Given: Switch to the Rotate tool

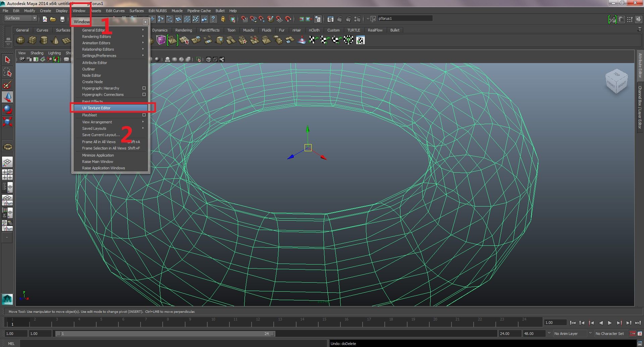Looking at the screenshot, I should point(7,109).
